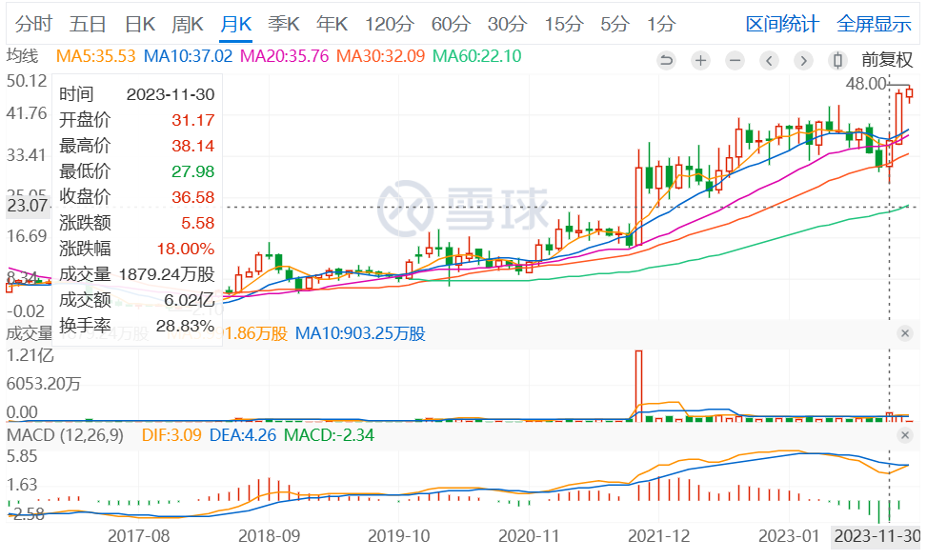Zoom out the chart with minus icon
The width and height of the screenshot is (927, 560).
coord(735,60)
